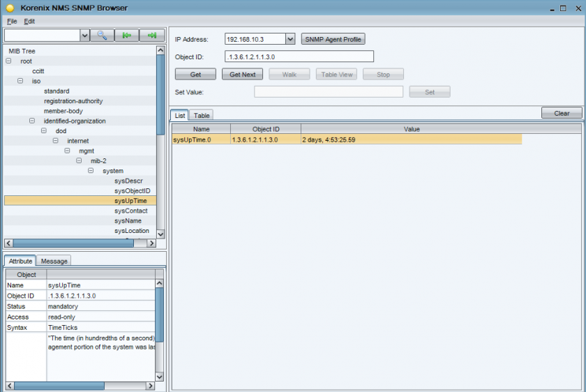Click the Object ID column header
The height and width of the screenshot is (392, 586).
point(266,129)
